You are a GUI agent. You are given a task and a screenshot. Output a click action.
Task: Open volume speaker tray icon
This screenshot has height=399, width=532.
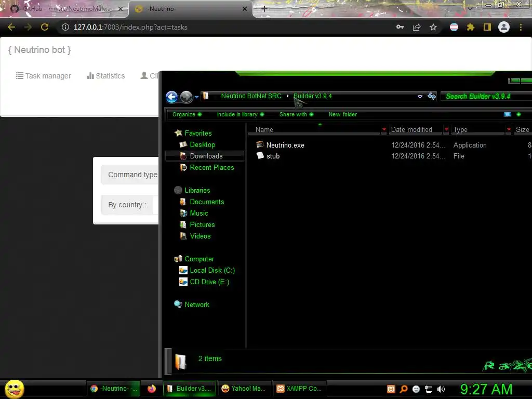[441, 389]
